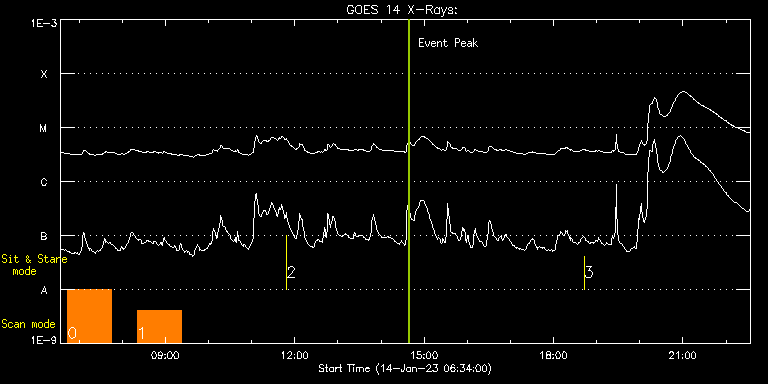Click the 15:00 time axis tick label
This screenshot has width=768, height=384.
424,355
